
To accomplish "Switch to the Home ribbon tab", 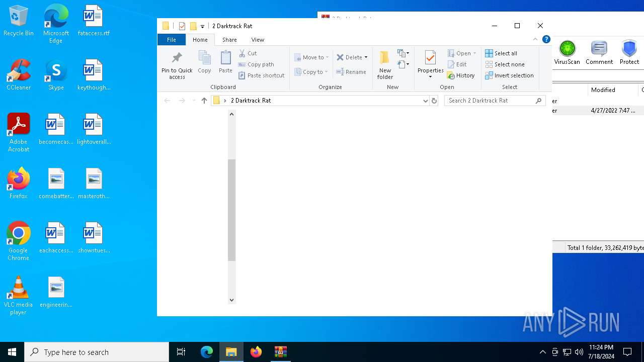I will [200, 40].
